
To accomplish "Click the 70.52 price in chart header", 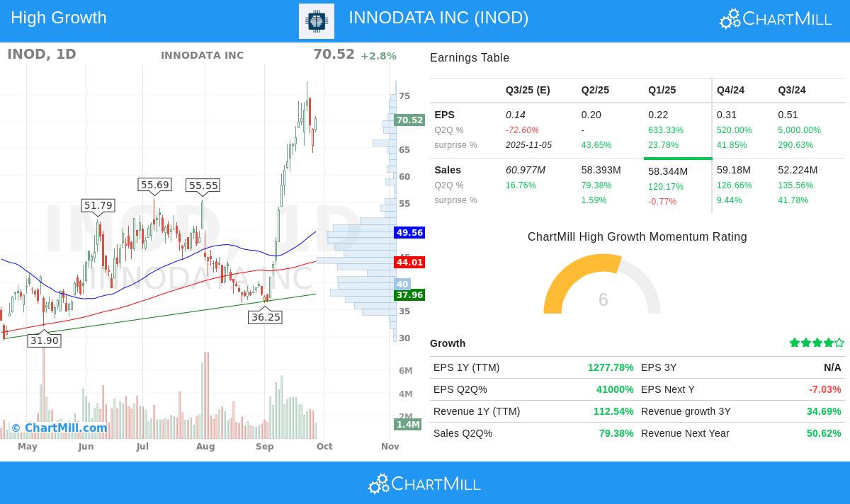I will pos(334,55).
